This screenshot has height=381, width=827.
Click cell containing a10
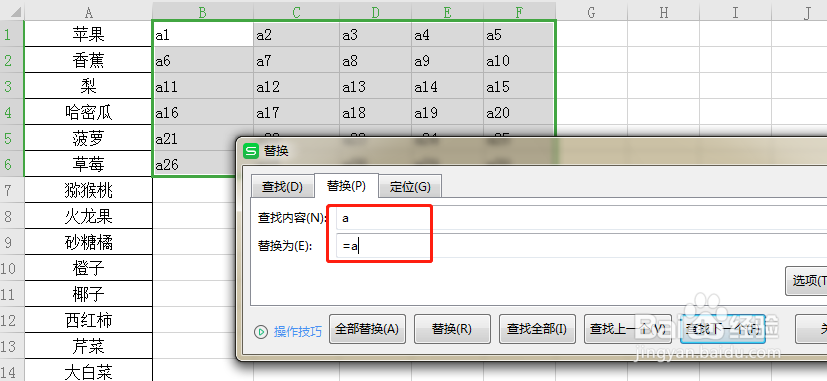pos(520,60)
